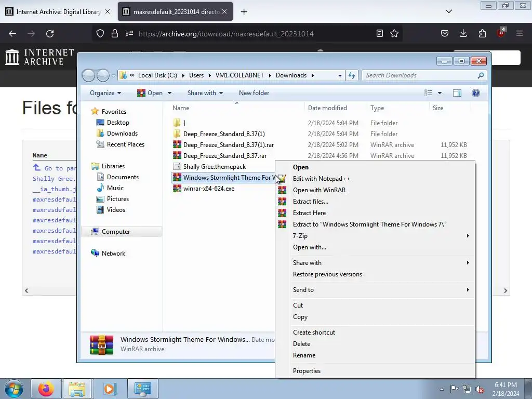Image resolution: width=532 pixels, height=399 pixels.
Task: Click Users in the address breadcrumb
Action: coord(196,75)
